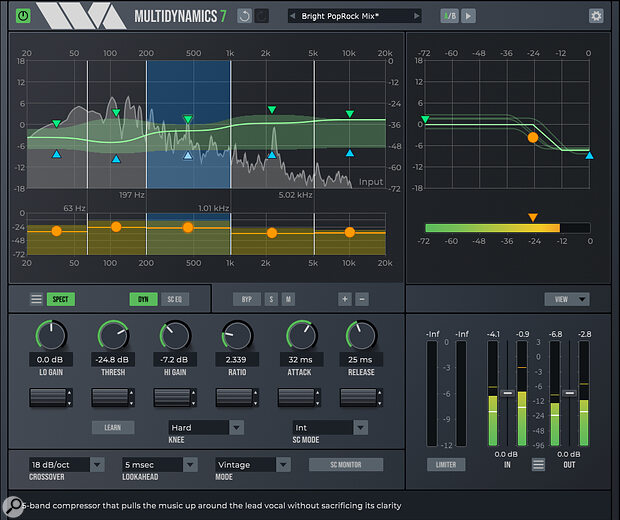Image resolution: width=620 pixels, height=520 pixels.
Task: Click the green upper marker on band 4
Action: (x=272, y=110)
